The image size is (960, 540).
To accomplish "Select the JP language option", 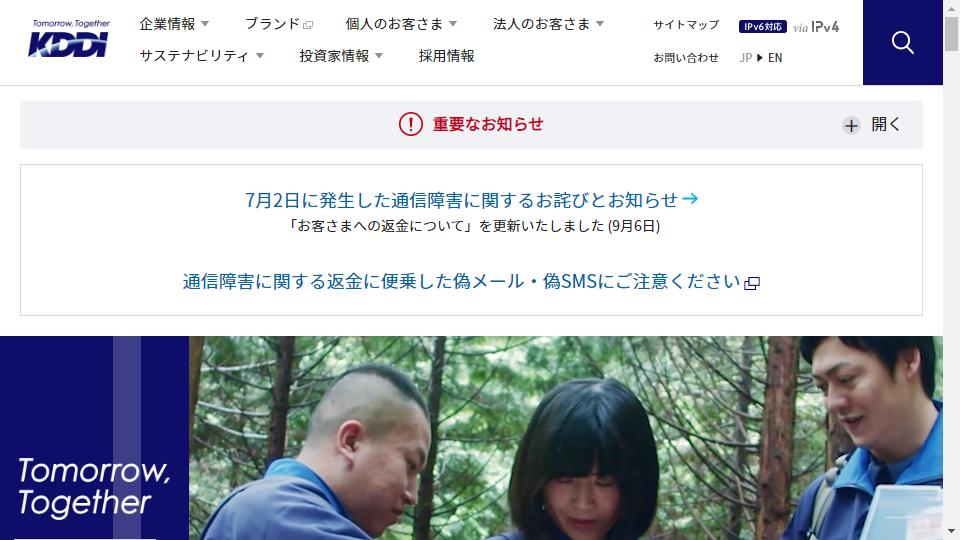I will click(745, 58).
